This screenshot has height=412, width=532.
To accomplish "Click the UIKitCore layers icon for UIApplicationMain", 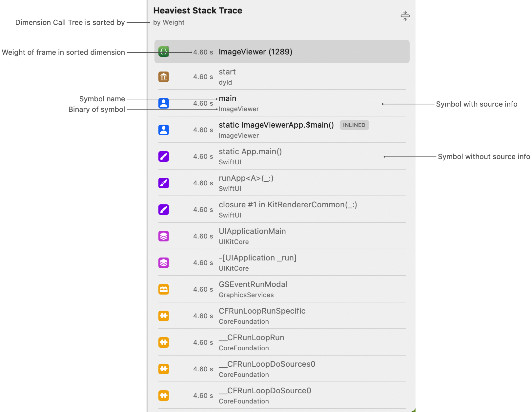I will point(163,236).
